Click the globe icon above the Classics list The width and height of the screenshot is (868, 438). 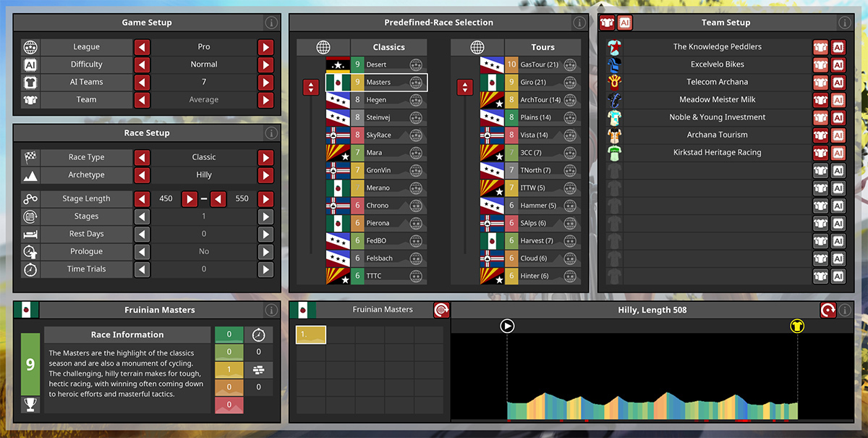323,47
